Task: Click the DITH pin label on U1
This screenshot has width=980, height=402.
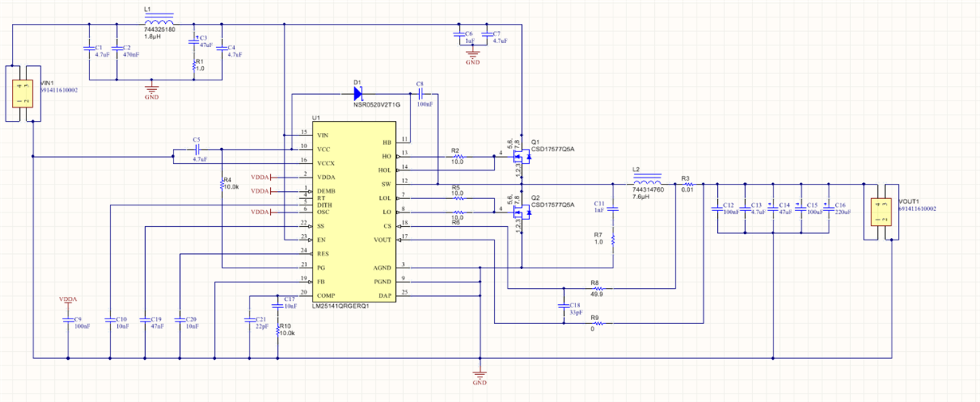Action: pos(323,205)
